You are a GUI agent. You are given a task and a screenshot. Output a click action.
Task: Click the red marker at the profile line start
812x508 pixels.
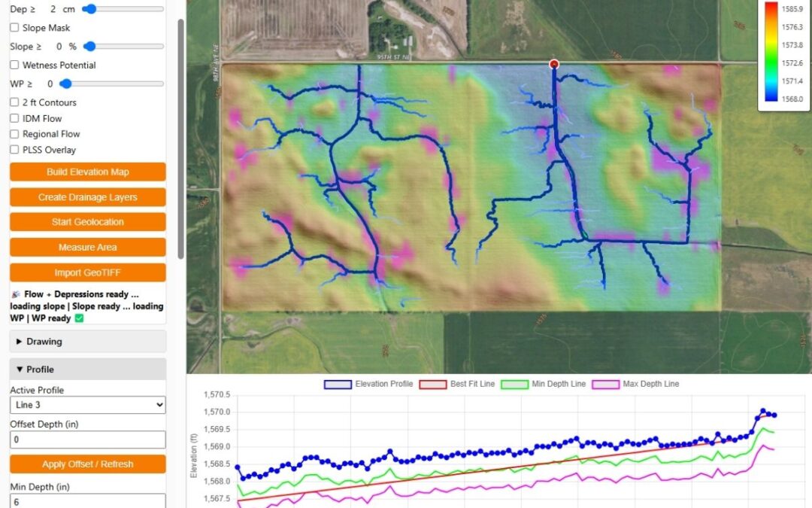tap(554, 64)
